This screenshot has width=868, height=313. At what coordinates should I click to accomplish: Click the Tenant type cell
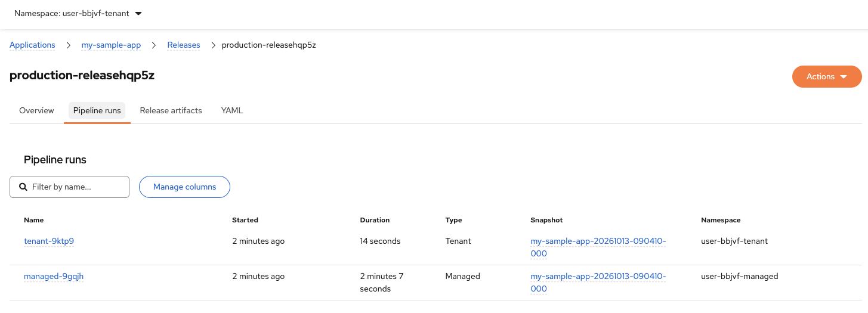(458, 241)
